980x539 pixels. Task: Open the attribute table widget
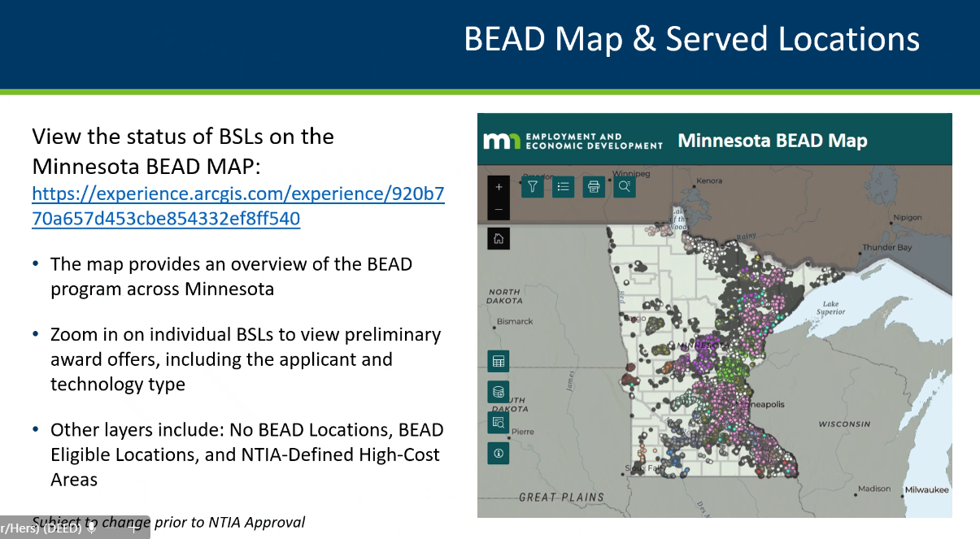pyautogui.click(x=499, y=362)
